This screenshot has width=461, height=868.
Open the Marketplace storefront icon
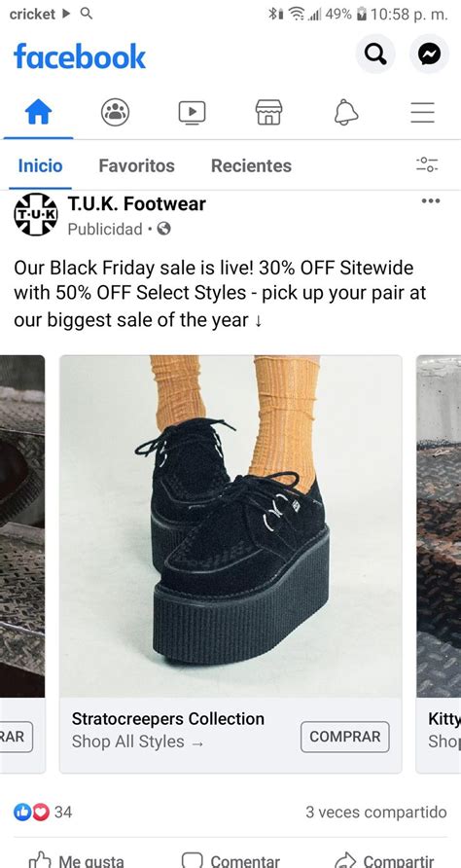click(269, 112)
